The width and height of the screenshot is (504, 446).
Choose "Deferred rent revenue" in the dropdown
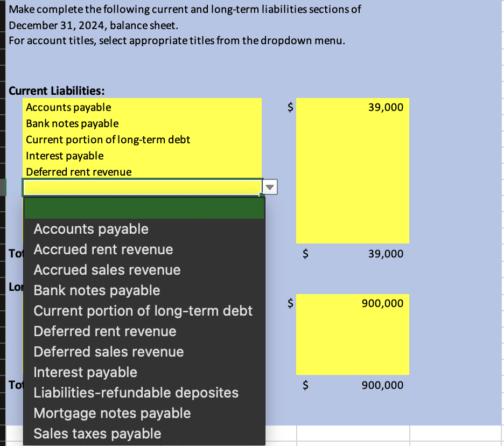pos(105,331)
